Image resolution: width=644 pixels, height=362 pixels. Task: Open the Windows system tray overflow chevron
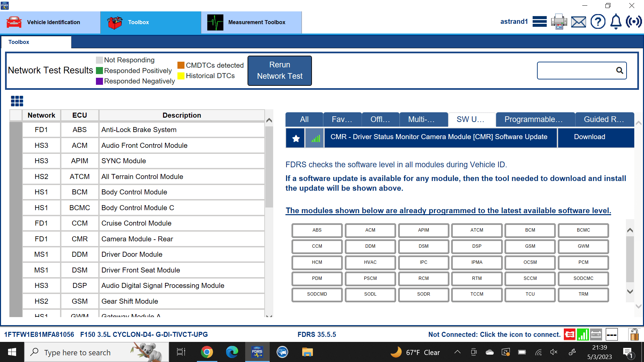pyautogui.click(x=458, y=352)
